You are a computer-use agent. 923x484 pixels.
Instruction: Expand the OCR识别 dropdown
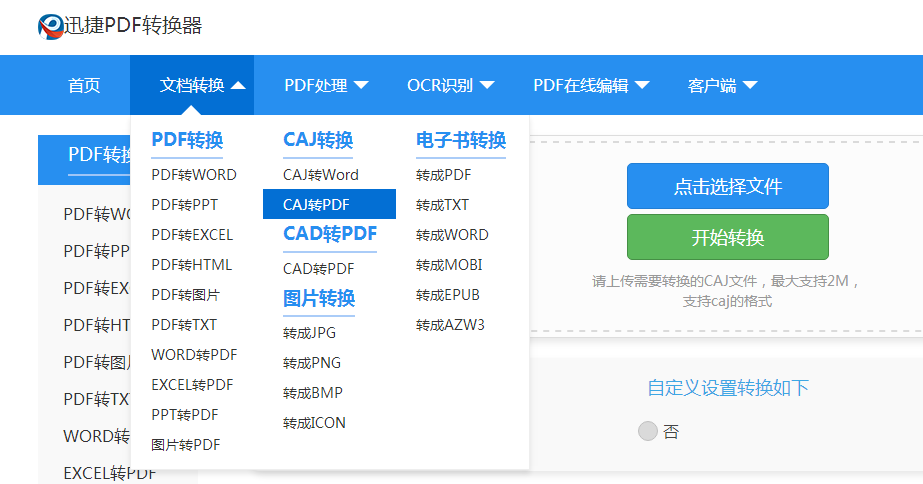coord(450,85)
